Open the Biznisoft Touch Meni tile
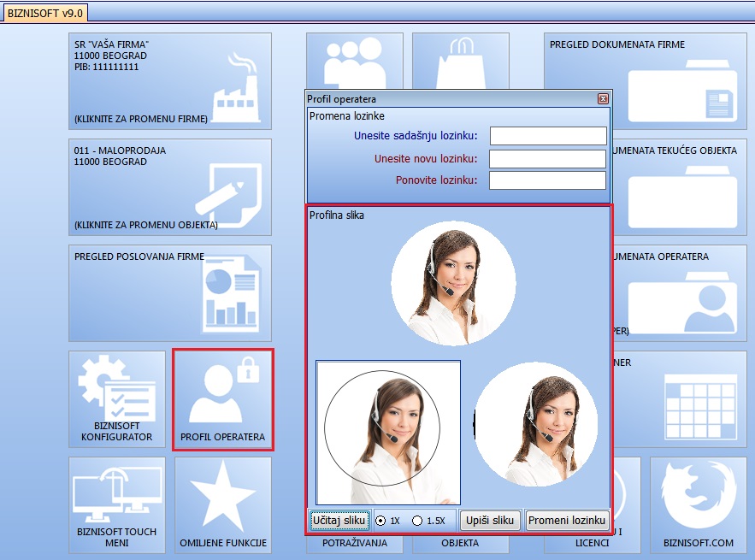 (x=117, y=505)
